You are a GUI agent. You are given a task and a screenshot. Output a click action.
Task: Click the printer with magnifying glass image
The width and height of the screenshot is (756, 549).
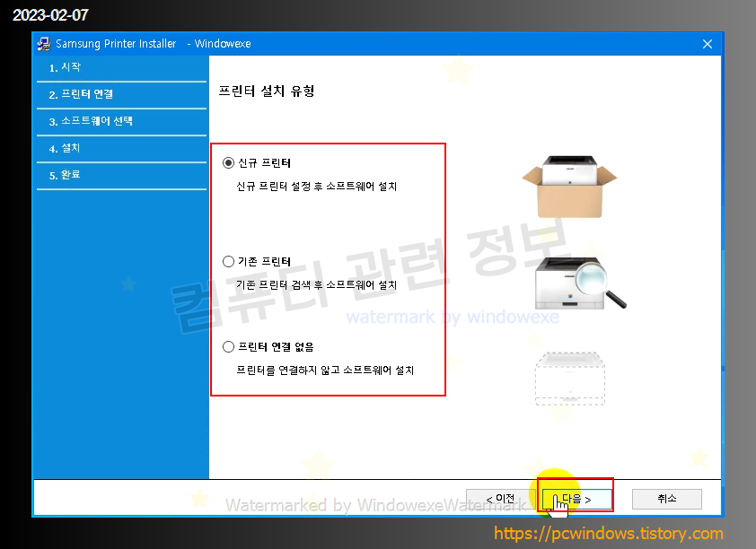(580, 283)
